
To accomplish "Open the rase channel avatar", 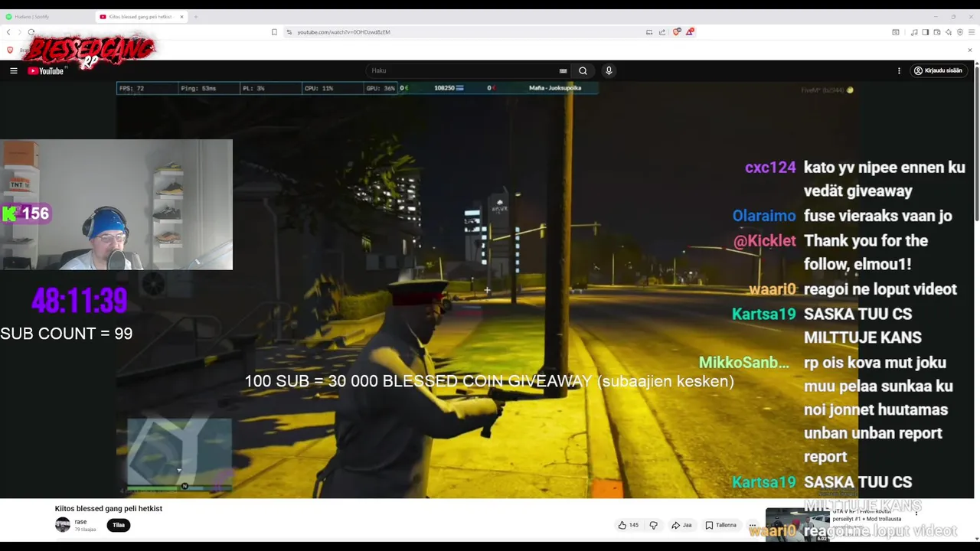I will coord(63,525).
